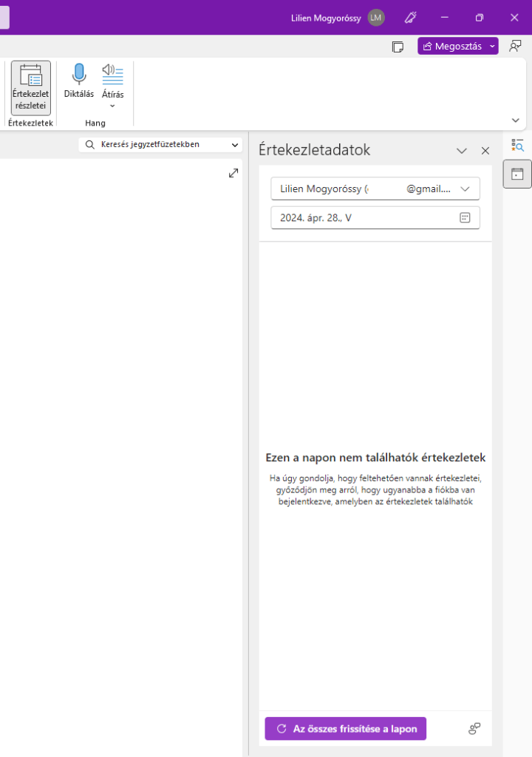The width and height of the screenshot is (532, 757).
Task: Collapse the ribbon with the chevron
Action: tap(515, 120)
